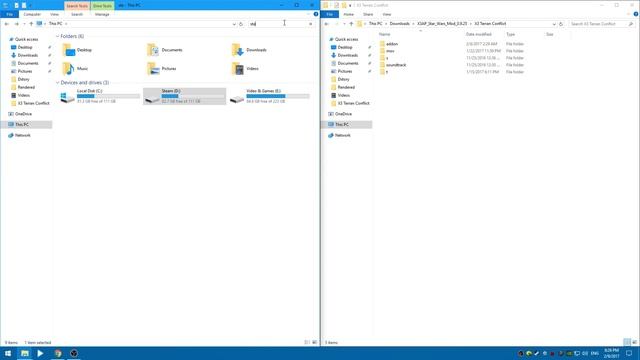The height and width of the screenshot is (360, 640).
Task: Select the Video & Games (E:) drive
Action: (x=269, y=96)
